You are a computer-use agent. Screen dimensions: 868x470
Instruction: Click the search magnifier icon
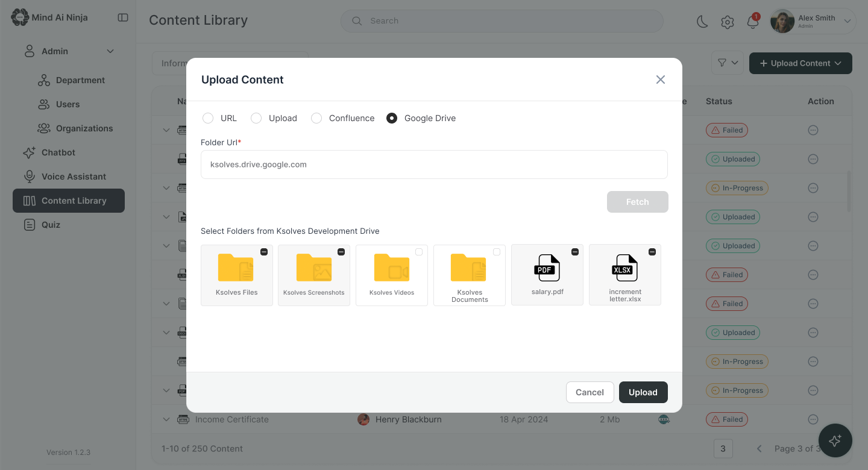point(357,21)
